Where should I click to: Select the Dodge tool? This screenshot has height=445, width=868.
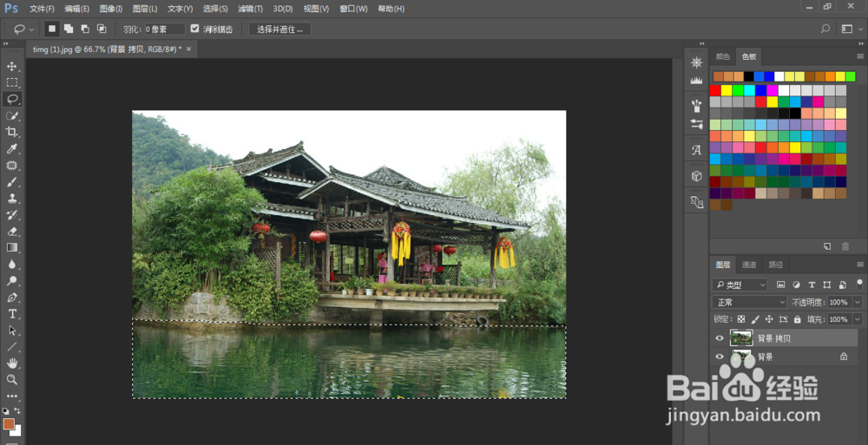(11, 280)
